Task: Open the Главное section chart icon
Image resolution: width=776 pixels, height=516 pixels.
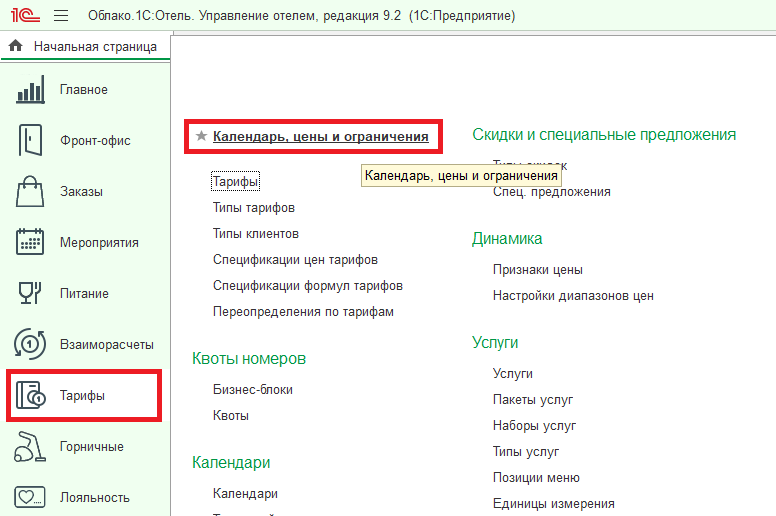Action: (30, 90)
